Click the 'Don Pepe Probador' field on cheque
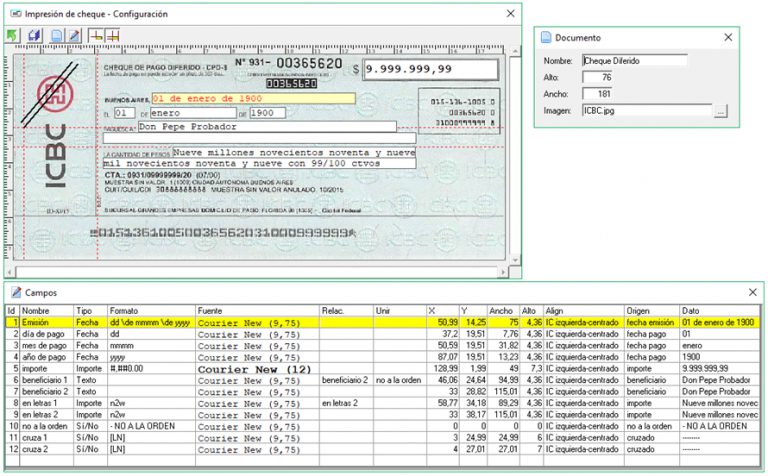This screenshot has height=476, width=768. coord(267,126)
